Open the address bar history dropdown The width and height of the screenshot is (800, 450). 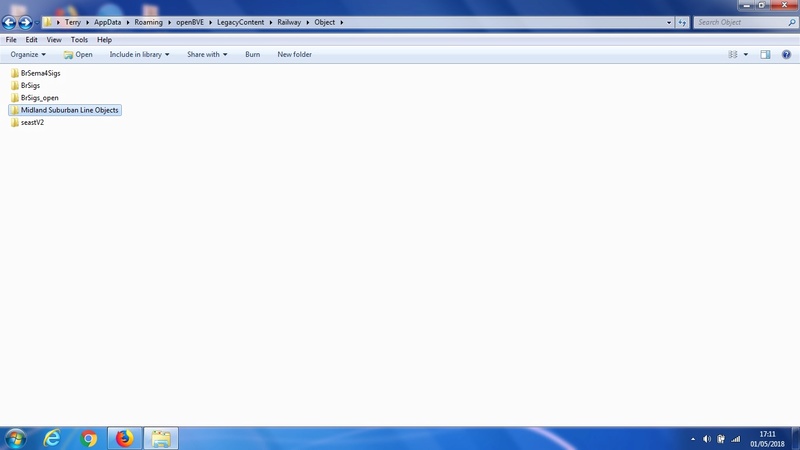tap(669, 22)
